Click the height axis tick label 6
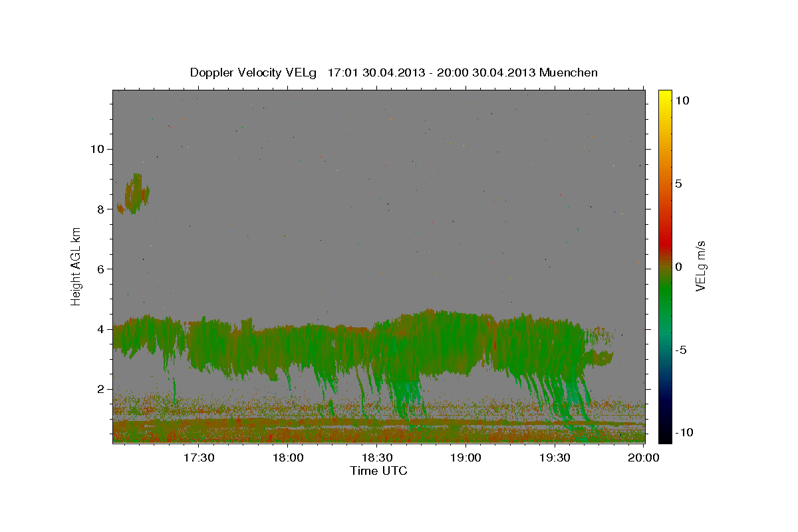Image resolution: width=798 pixels, height=532 pixels. 100,269
